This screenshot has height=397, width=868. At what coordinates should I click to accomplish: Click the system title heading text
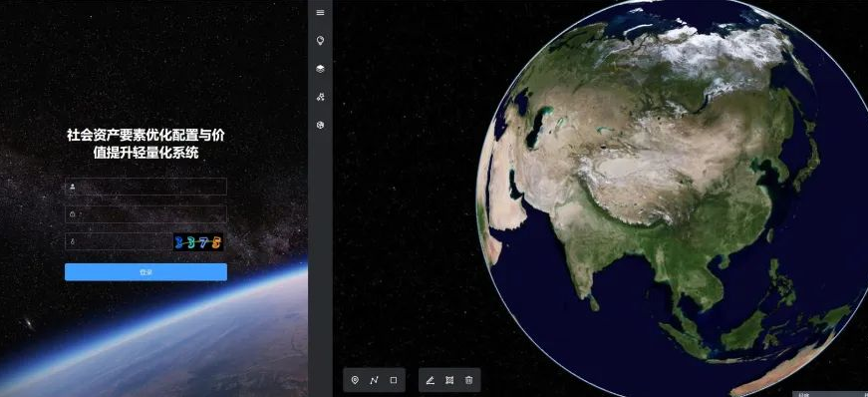[x=145, y=144]
